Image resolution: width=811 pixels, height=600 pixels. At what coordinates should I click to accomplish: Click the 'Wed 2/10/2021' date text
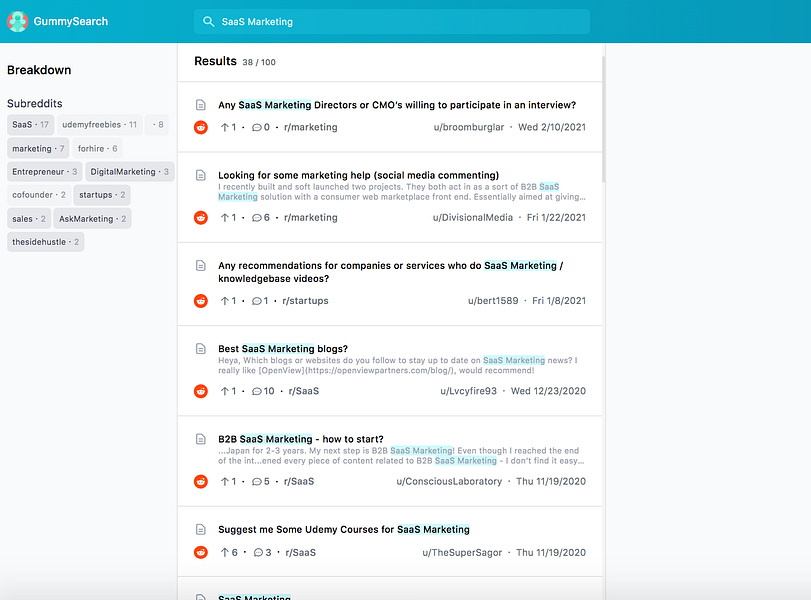[x=552, y=127]
